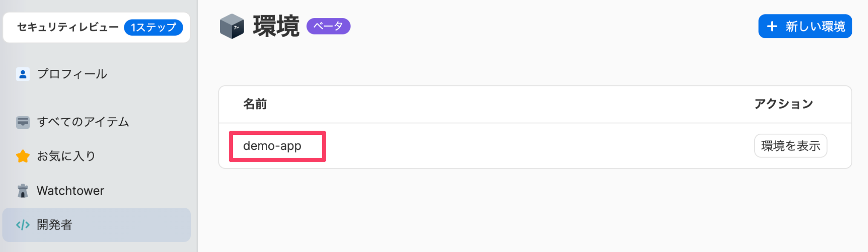
Task: Open プロフィール in the sidebar
Action: (x=72, y=74)
